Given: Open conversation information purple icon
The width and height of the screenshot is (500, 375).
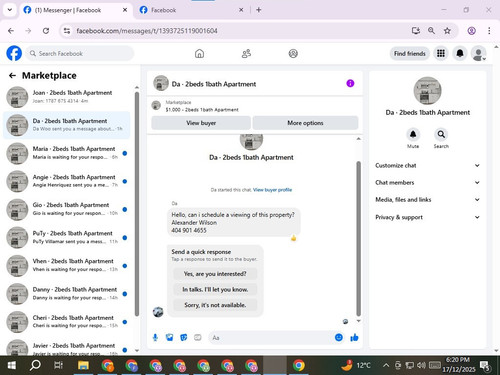Looking at the screenshot, I should pyautogui.click(x=350, y=83).
